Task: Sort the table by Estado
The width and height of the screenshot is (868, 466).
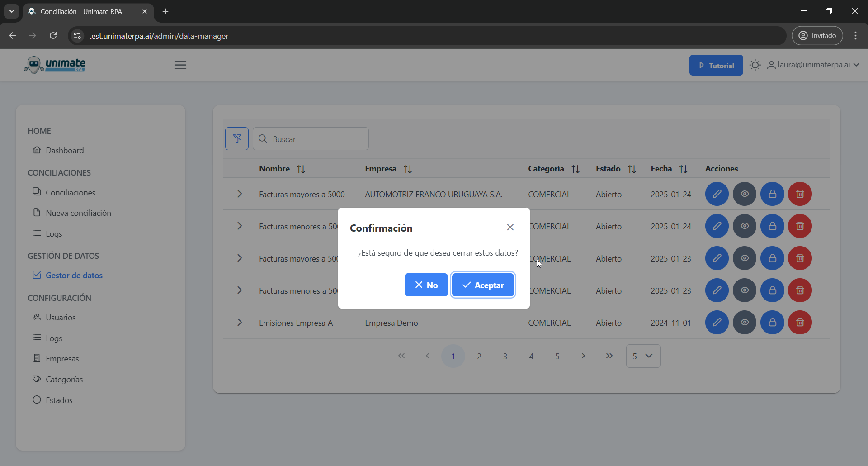Action: click(x=632, y=169)
